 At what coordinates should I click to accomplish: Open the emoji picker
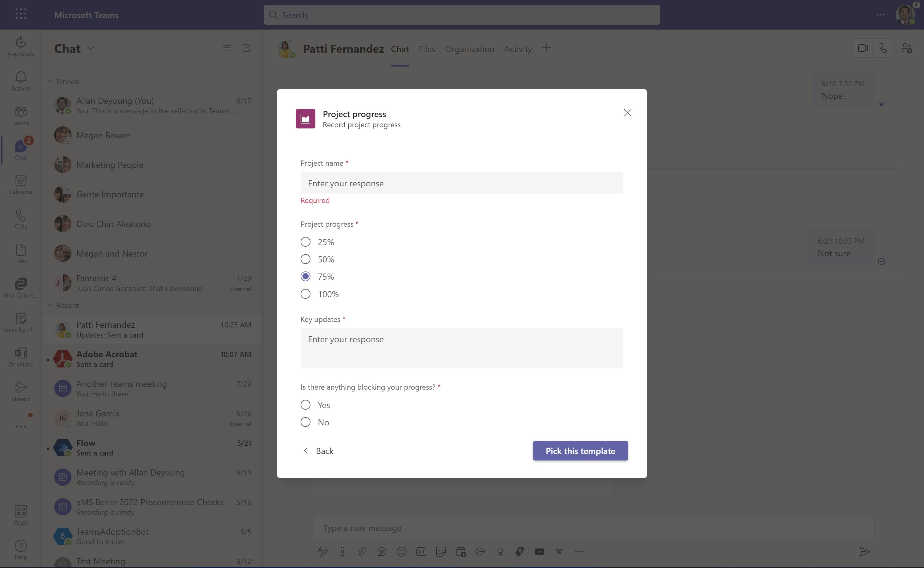402,551
